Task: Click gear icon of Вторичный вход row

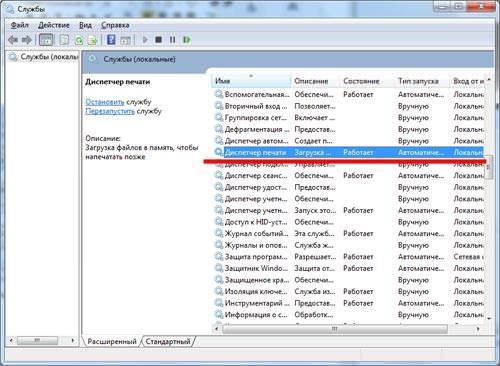Action: 219,106
